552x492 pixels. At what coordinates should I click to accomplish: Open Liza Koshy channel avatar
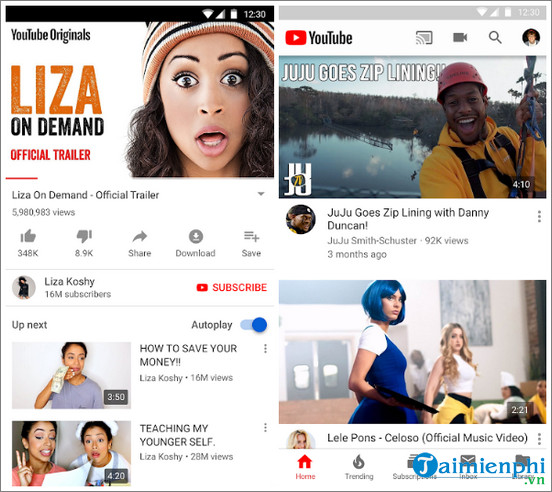pos(24,288)
